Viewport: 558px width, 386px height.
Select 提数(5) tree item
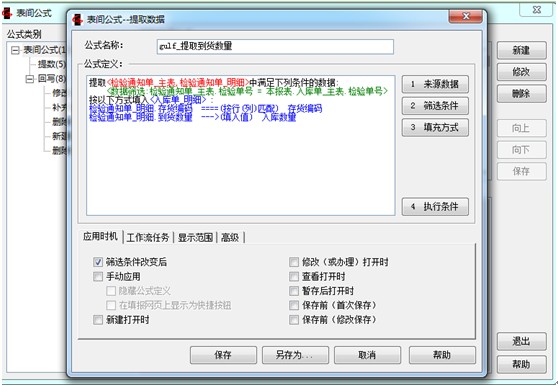[x=52, y=64]
